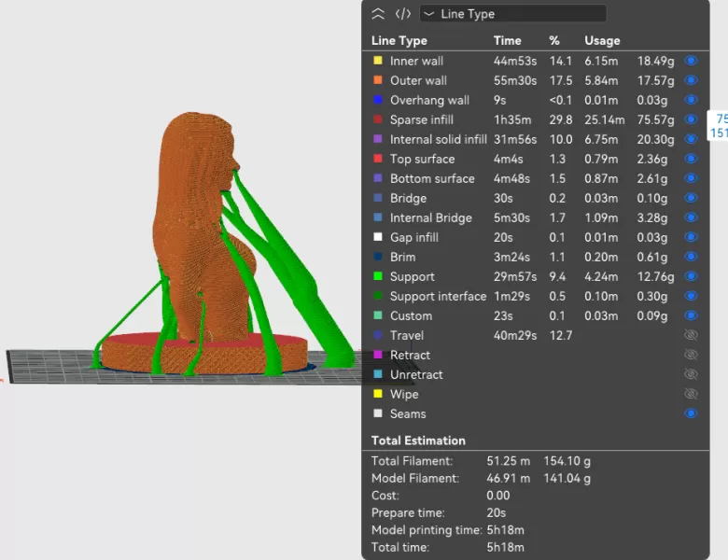
Task: Click the Line Type column header
Action: pos(399,40)
